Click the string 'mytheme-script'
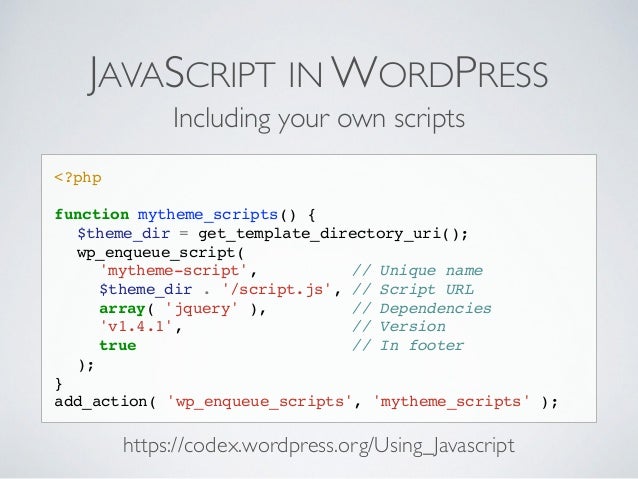The image size is (638, 479). (174, 271)
